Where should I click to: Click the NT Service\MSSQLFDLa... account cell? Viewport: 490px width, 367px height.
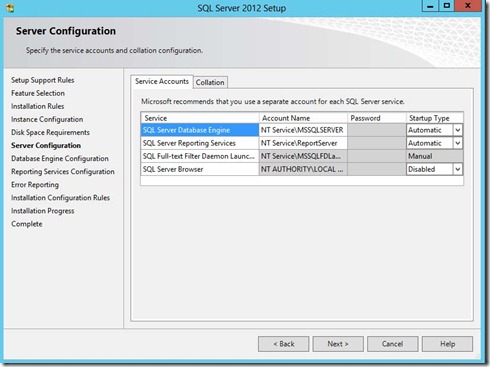pos(303,156)
